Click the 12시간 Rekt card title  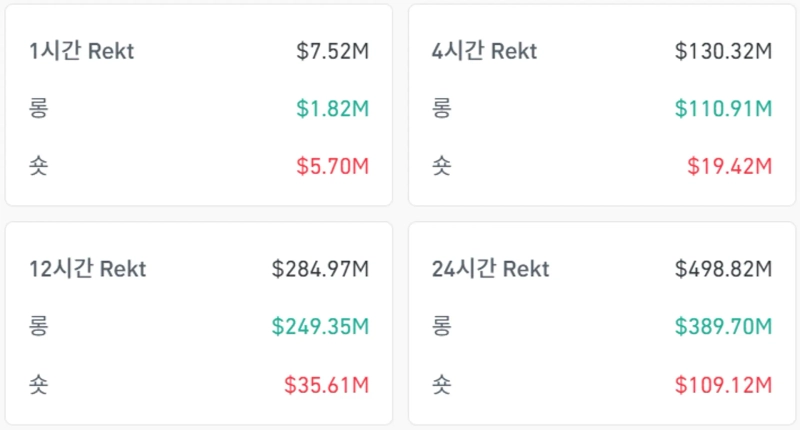pos(88,269)
